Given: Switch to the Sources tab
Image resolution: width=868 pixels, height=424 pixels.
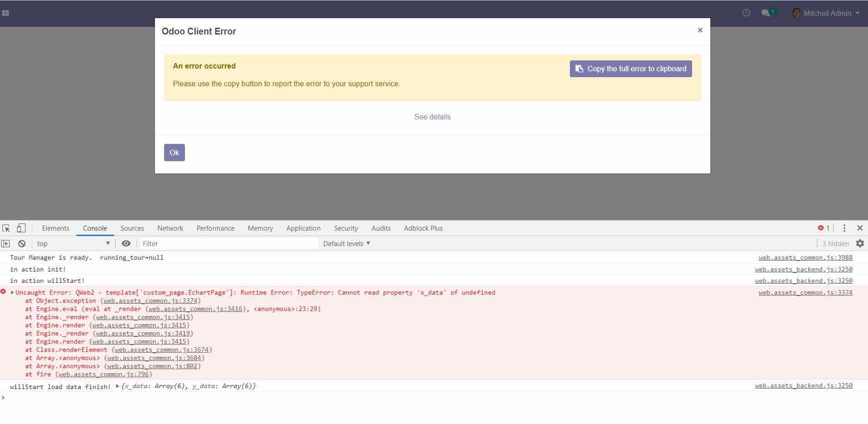Looking at the screenshot, I should coord(132,228).
